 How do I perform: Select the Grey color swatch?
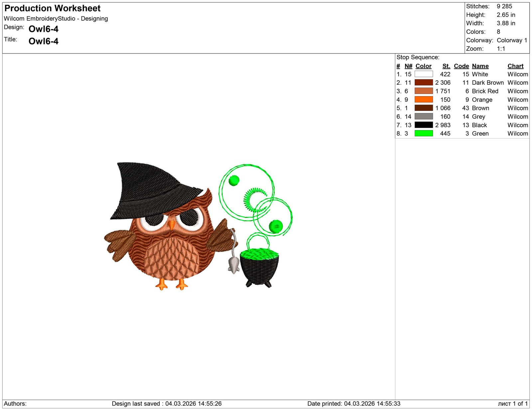423,116
